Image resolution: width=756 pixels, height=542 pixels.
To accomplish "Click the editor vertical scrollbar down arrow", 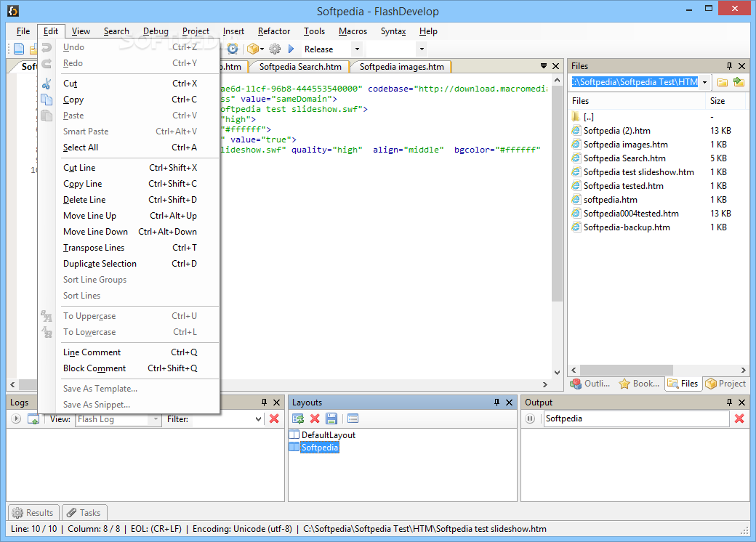I will (558, 373).
